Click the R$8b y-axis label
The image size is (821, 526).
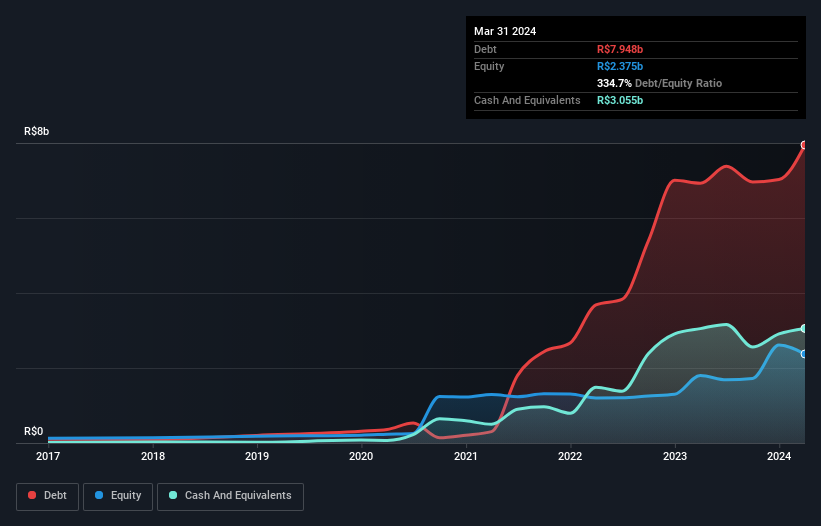click(37, 131)
